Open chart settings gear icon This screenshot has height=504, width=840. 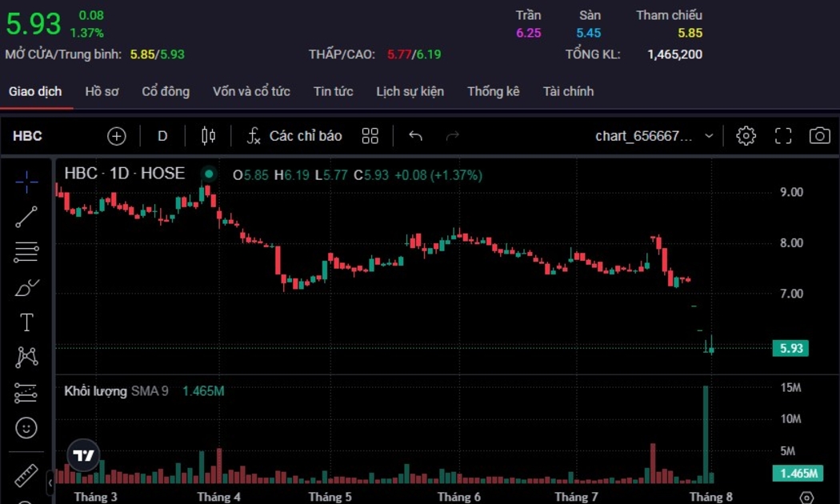[x=746, y=136]
